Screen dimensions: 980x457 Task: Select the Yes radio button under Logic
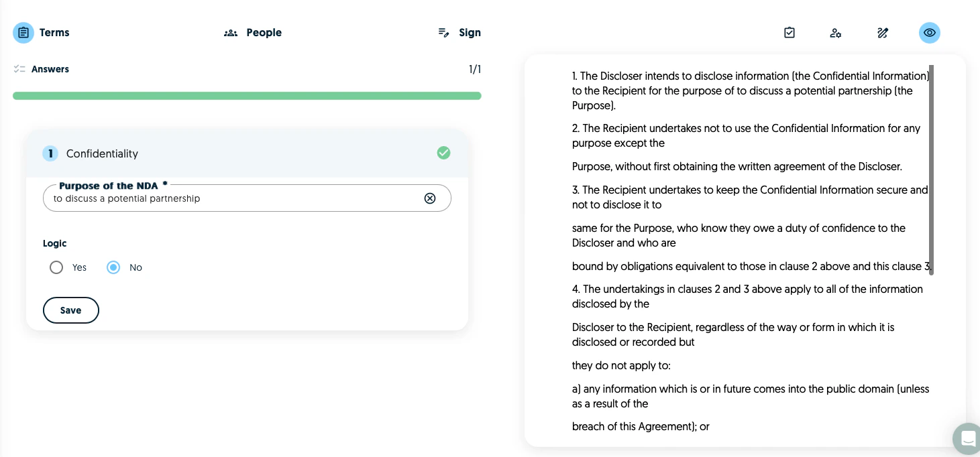pos(56,267)
